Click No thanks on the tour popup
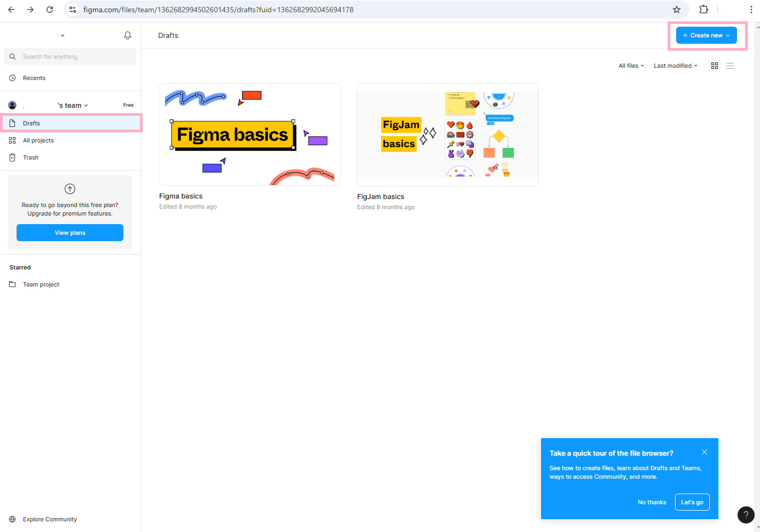 pyautogui.click(x=652, y=502)
